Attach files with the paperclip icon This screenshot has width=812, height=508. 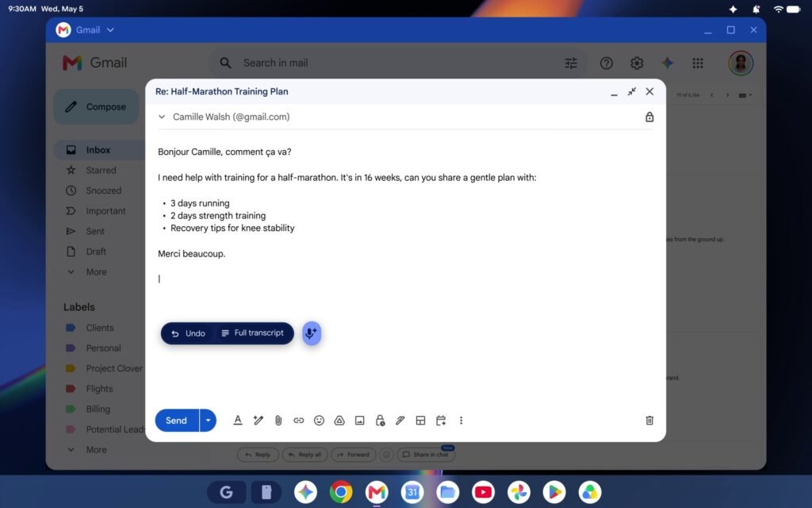point(278,421)
